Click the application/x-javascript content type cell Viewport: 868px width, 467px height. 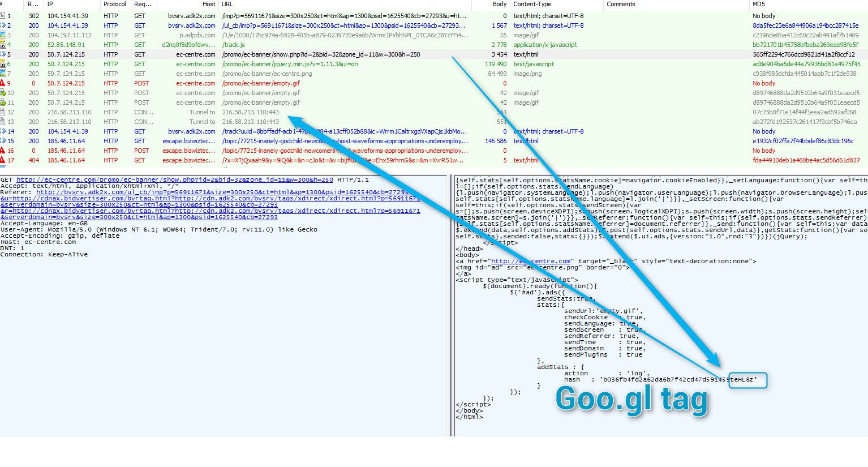[x=545, y=45]
